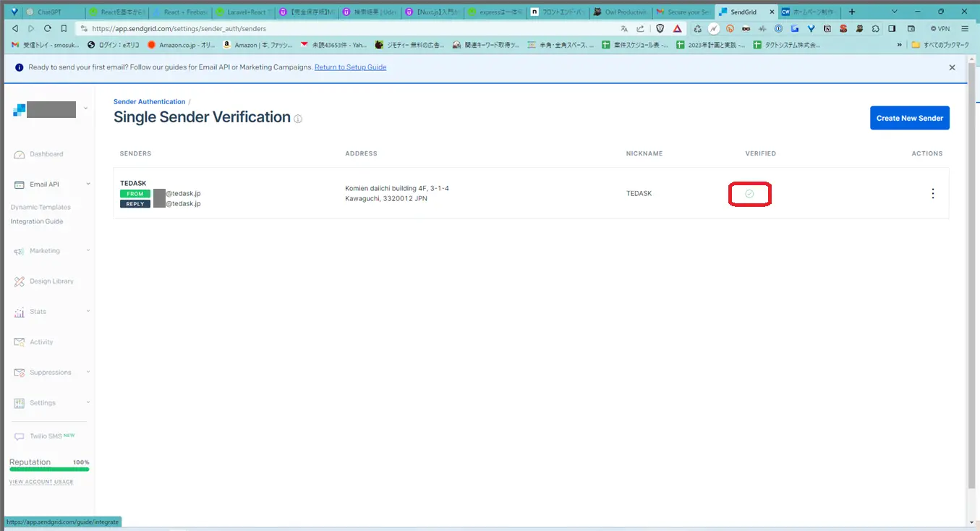
Task: Click the verified checkmark for TEDASK sender
Action: pyautogui.click(x=749, y=194)
